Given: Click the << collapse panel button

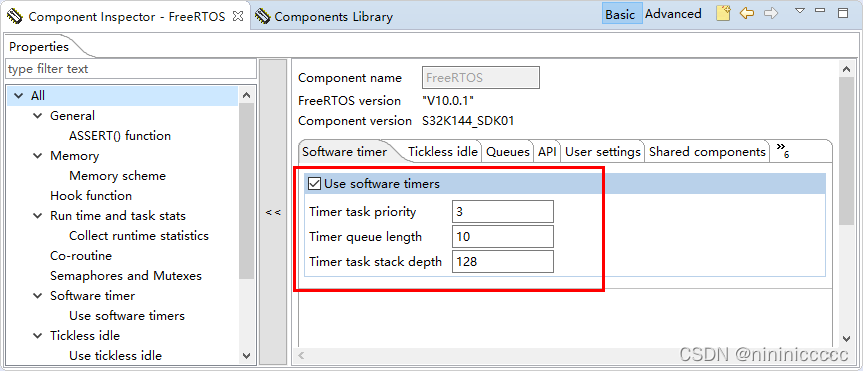Looking at the screenshot, I should (273, 212).
